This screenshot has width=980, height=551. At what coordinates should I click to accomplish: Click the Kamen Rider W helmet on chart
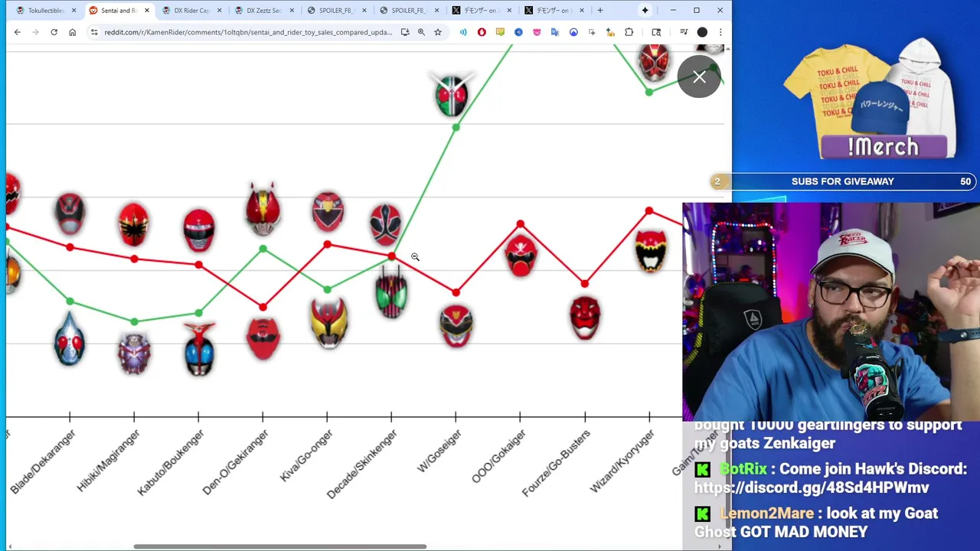[x=452, y=94]
